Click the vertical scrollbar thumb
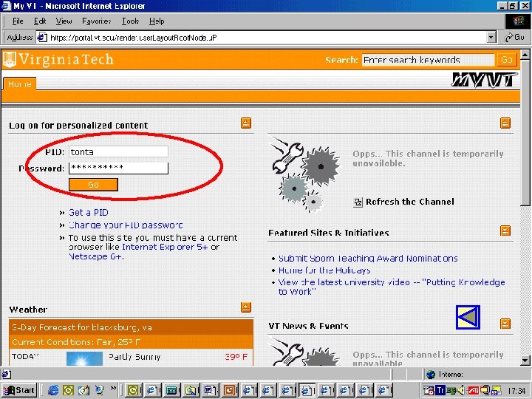 [525, 132]
